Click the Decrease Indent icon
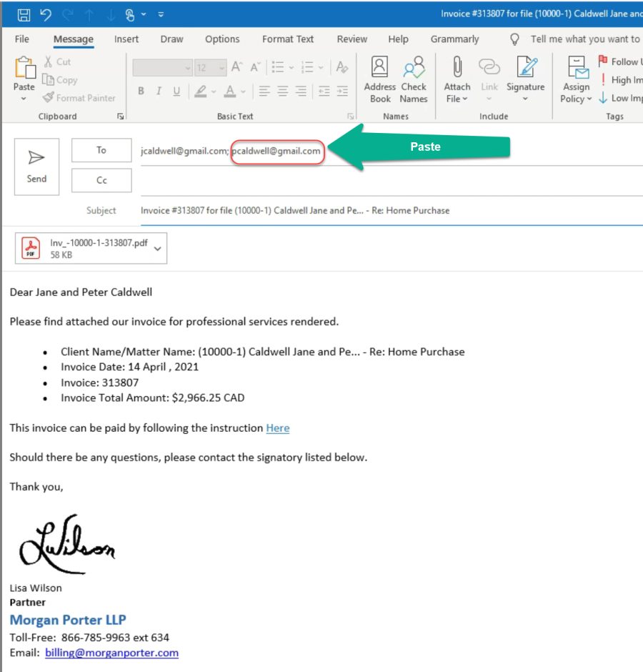This screenshot has width=643, height=672. pos(324,91)
